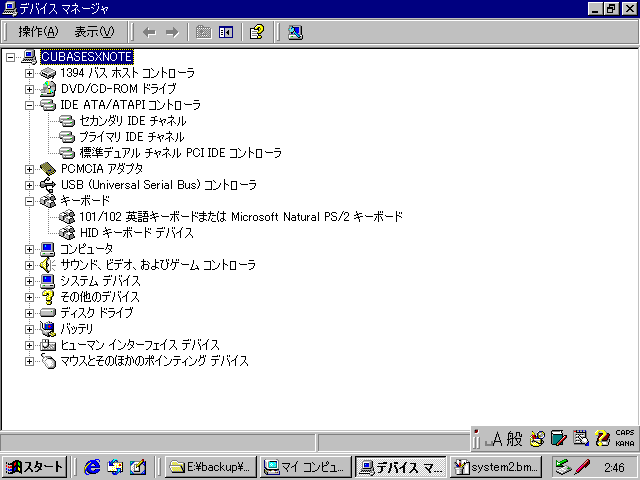Click the scan for hardware changes icon

tap(295, 32)
